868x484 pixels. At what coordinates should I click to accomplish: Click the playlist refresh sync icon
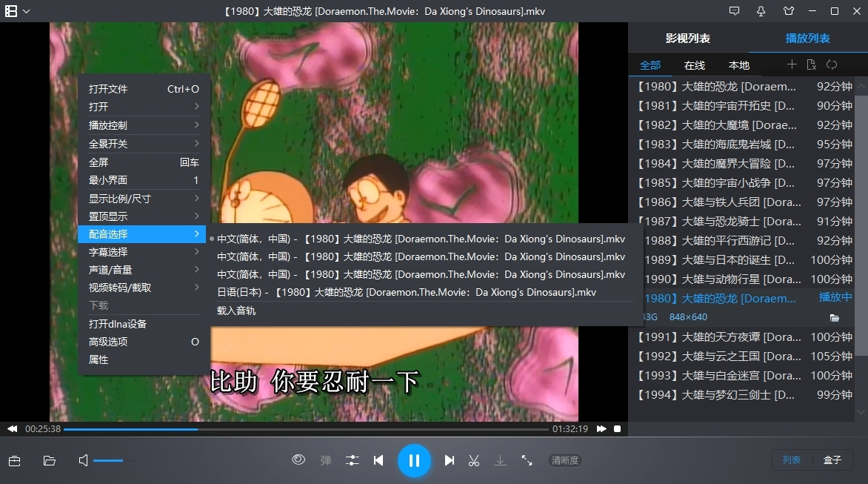[x=832, y=64]
